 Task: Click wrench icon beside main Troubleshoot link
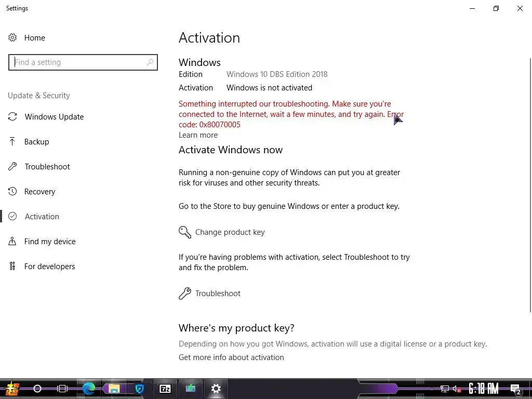(185, 294)
